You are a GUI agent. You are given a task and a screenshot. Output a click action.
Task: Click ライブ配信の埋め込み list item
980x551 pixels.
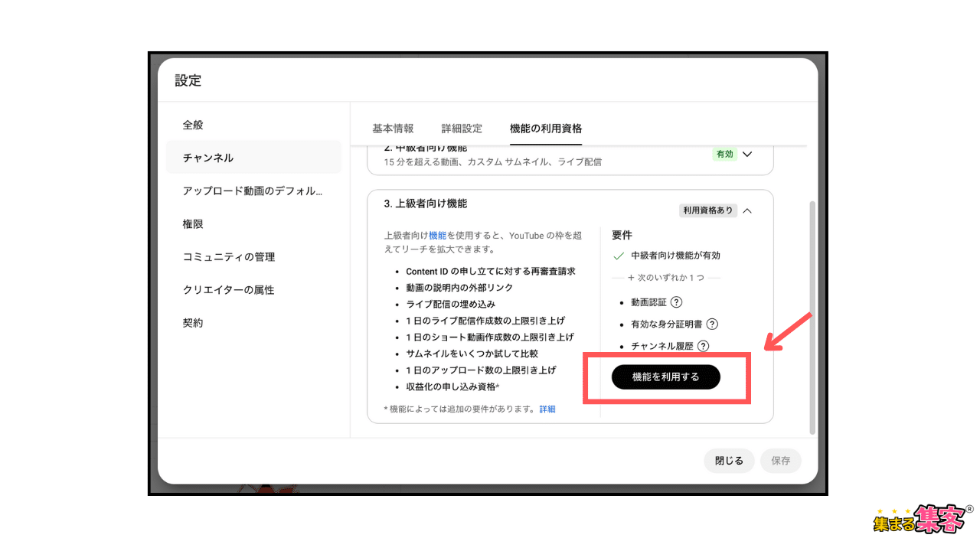tap(450, 304)
